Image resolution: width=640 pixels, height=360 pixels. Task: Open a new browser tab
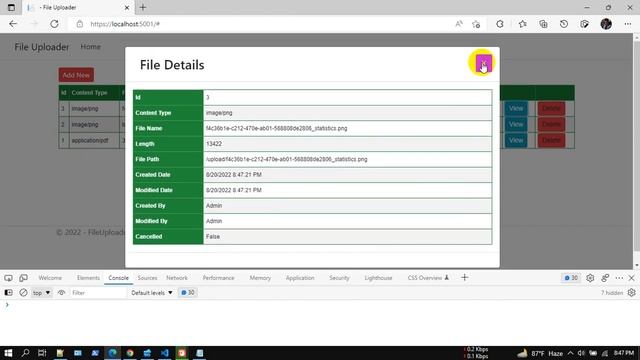coord(143,7)
